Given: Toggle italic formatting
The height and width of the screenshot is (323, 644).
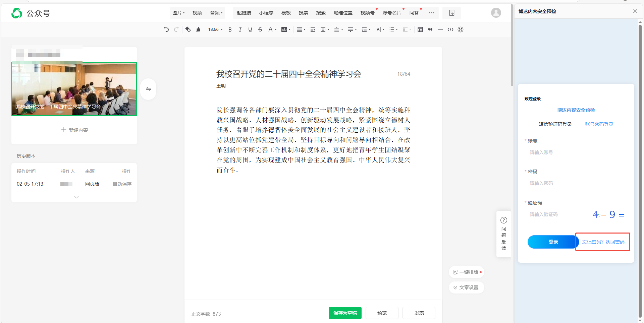Looking at the screenshot, I should pyautogui.click(x=240, y=29).
